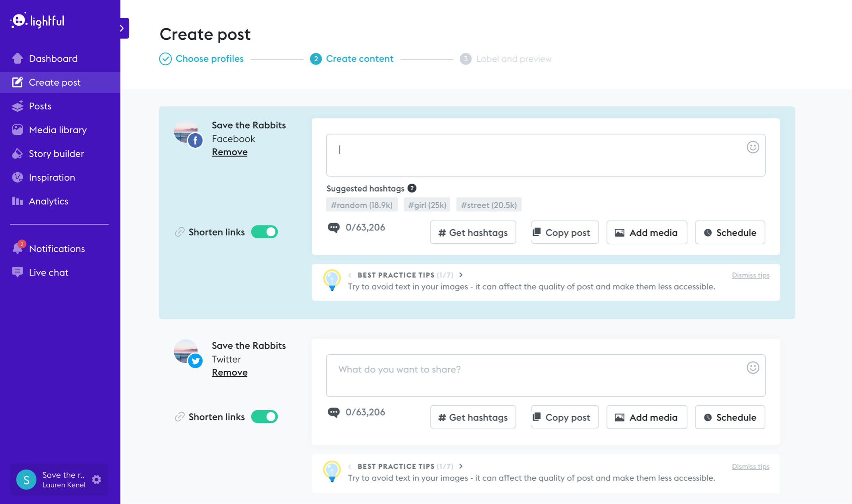Image resolution: width=852 pixels, height=504 pixels.
Task: Click Schedule button for Twitter post
Action: [x=729, y=417]
